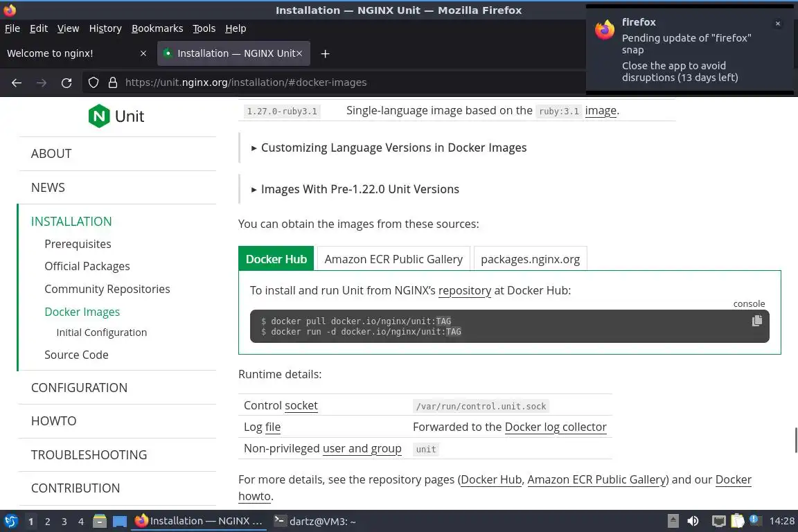The height and width of the screenshot is (532, 798).
Task: Open the Edit menu
Action: pyautogui.click(x=39, y=28)
